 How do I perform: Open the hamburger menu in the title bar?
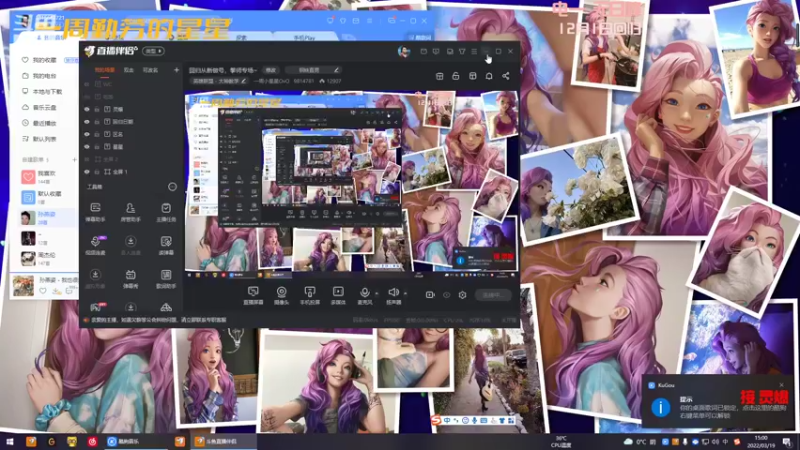click(474, 51)
